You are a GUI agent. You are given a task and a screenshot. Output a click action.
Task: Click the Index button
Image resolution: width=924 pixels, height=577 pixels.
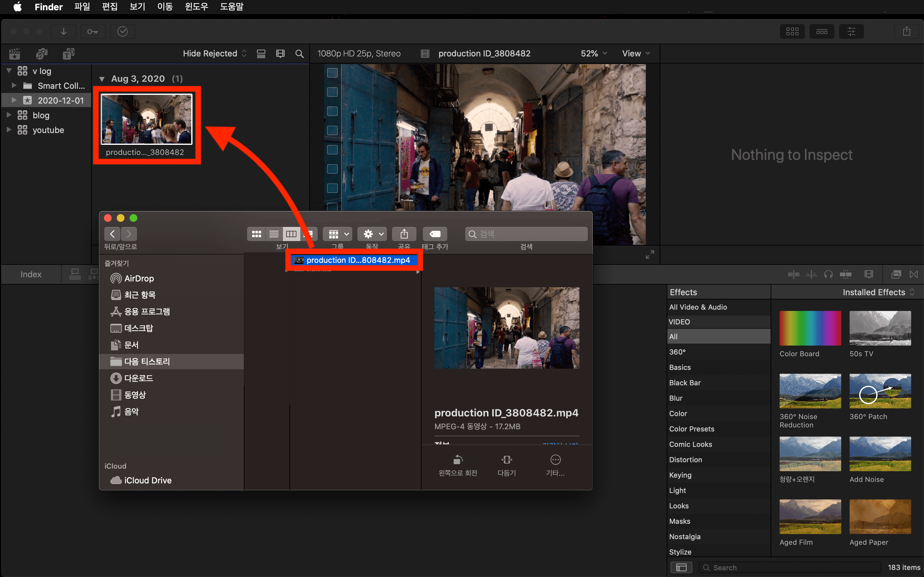[x=31, y=274]
